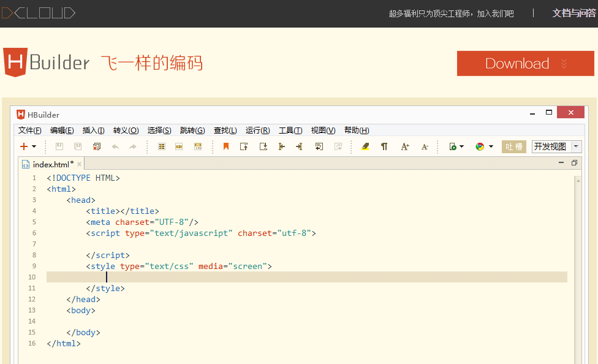This screenshot has height=364, width=598.
Task: Click the A+ increase font size icon
Action: point(405,146)
